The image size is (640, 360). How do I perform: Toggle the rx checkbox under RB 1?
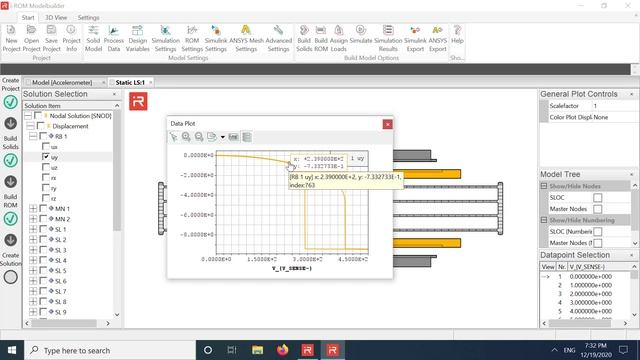46,178
